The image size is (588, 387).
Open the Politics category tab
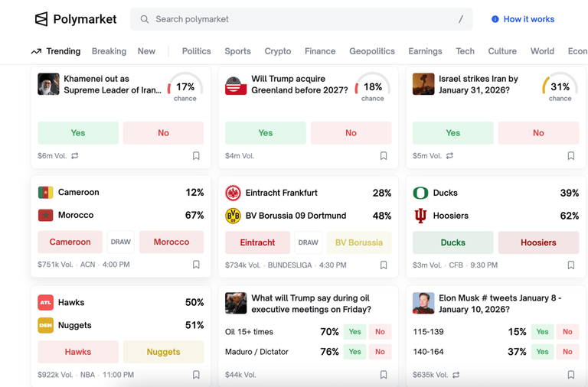pos(197,51)
